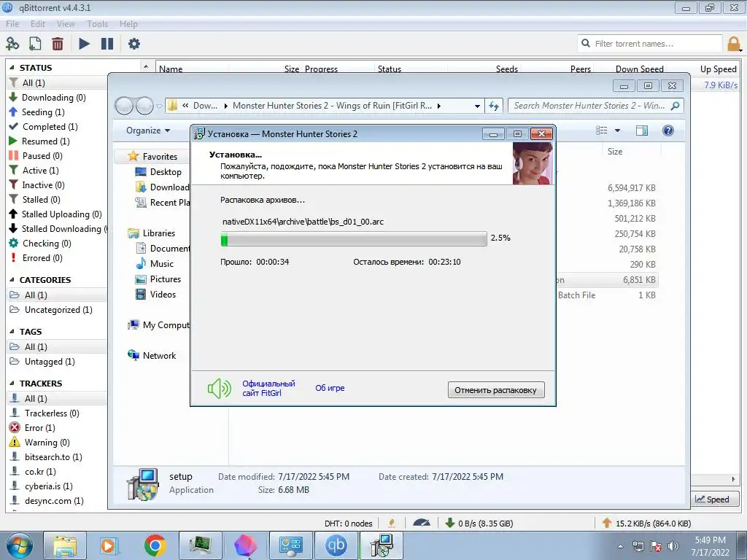Open the Tools menu in qBittorrent
This screenshot has height=560, width=747.
coord(97,24)
